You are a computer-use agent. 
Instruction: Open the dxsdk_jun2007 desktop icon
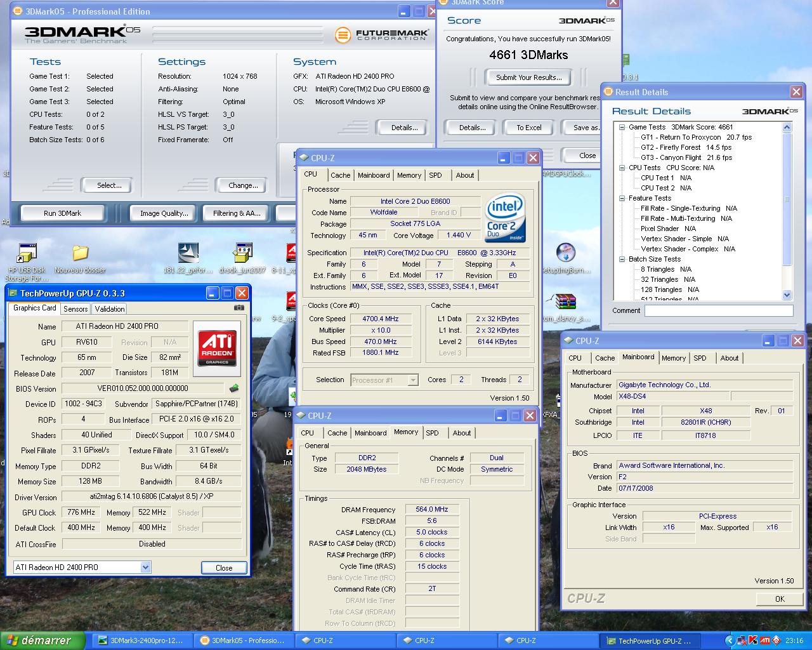tap(242, 258)
